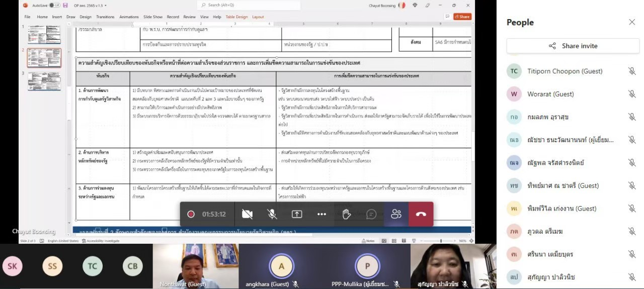Screen dimensions: 644x289
Task: Raise hand in the meeting
Action: tap(346, 214)
